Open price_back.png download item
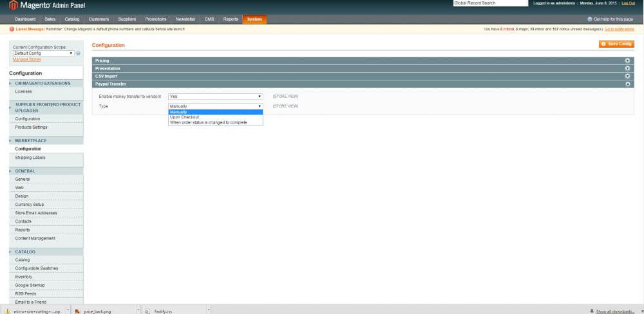 pos(97,311)
